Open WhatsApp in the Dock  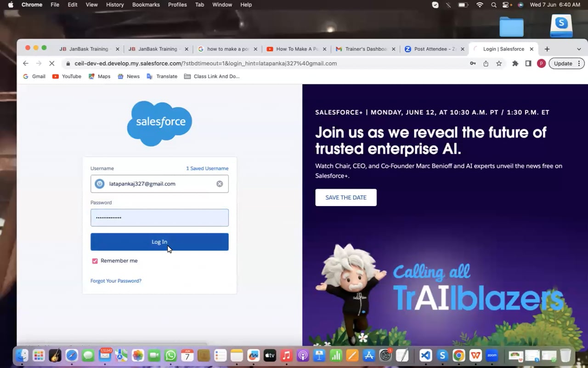[170, 355]
